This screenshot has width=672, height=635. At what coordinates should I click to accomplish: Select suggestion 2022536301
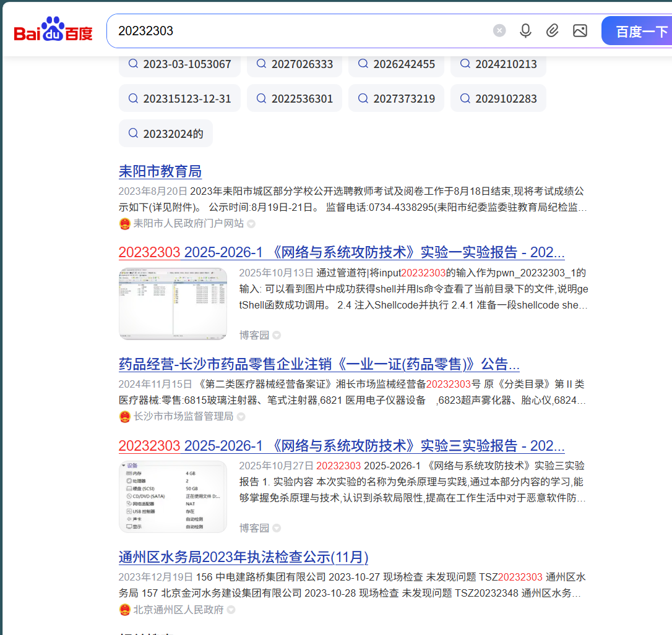click(x=295, y=98)
